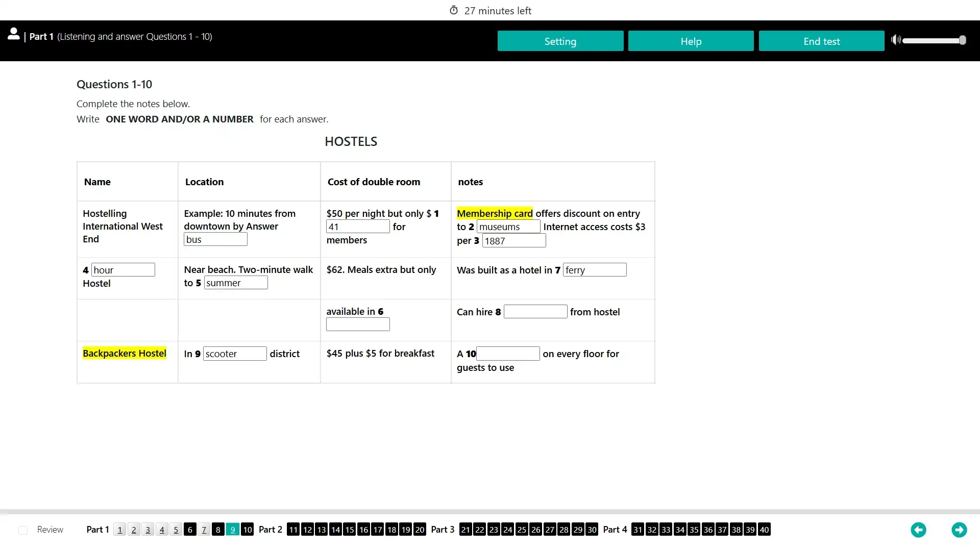
Task: Mute audio with the speaker icon
Action: point(895,40)
